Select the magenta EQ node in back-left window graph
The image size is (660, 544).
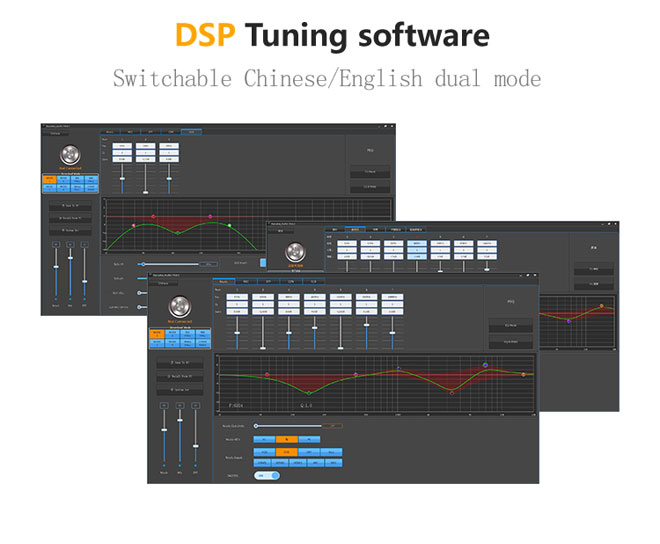point(210,216)
